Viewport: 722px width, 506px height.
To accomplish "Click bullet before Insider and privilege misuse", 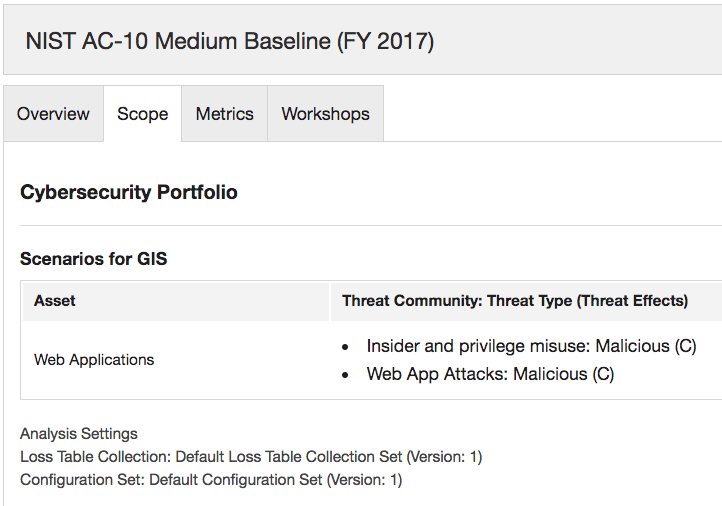I will 345,347.
